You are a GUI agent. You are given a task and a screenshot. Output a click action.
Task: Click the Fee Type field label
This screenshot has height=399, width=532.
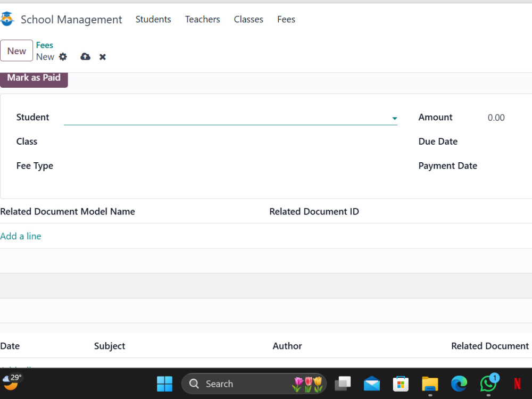35,166
